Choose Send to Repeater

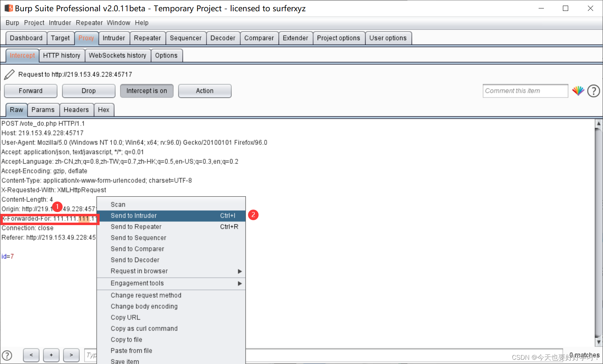pos(171,227)
